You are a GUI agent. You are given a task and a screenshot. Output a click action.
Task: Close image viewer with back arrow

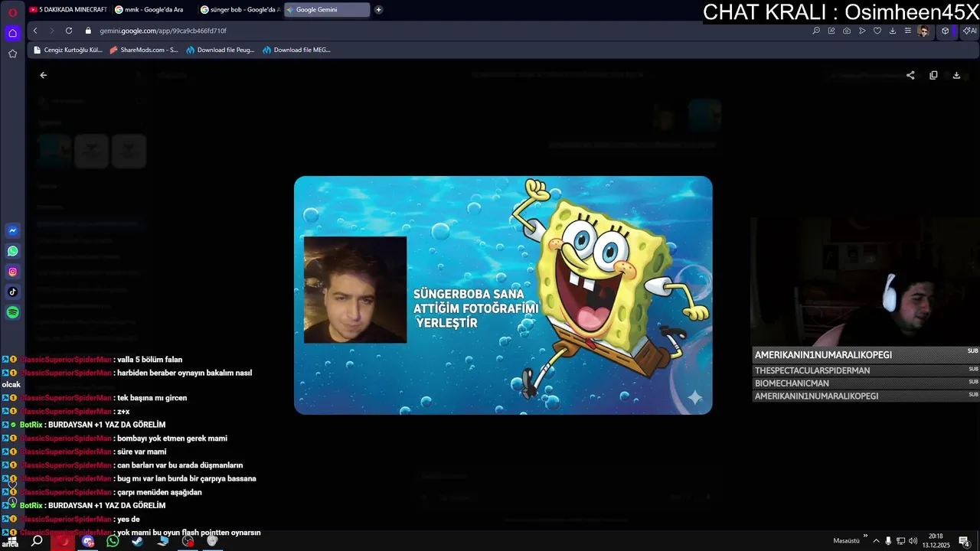(x=44, y=75)
